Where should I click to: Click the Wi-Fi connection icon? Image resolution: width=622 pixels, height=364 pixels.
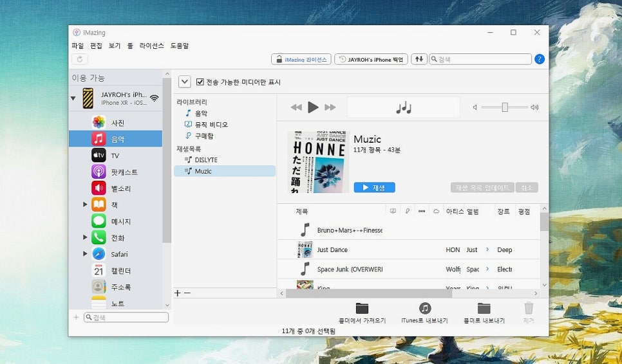155,98
